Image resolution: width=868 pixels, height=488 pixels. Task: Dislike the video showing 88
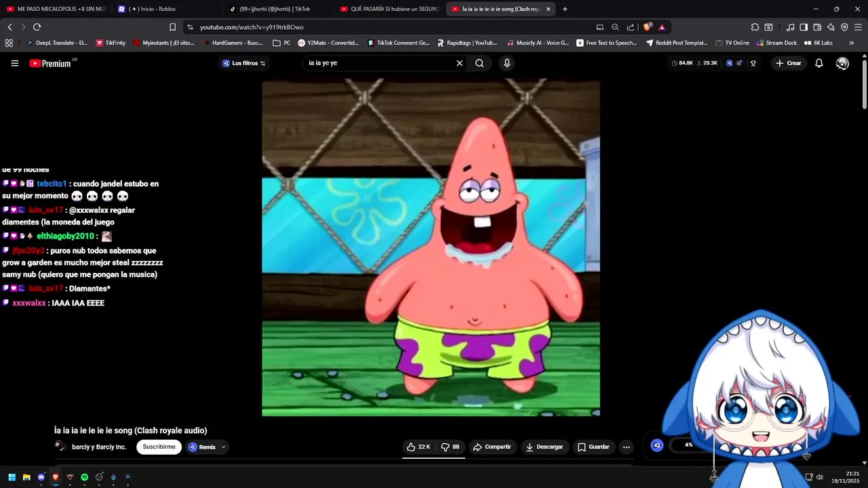click(450, 447)
